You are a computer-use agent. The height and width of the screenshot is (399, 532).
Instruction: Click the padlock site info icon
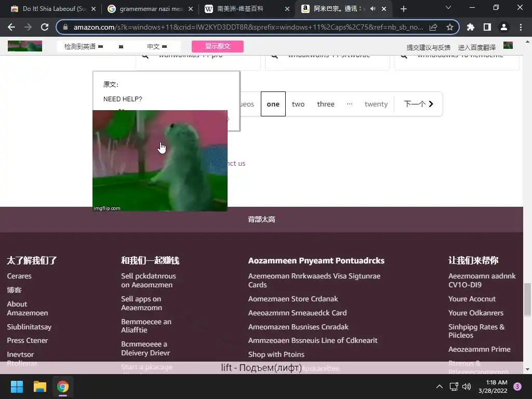pyautogui.click(x=65, y=27)
